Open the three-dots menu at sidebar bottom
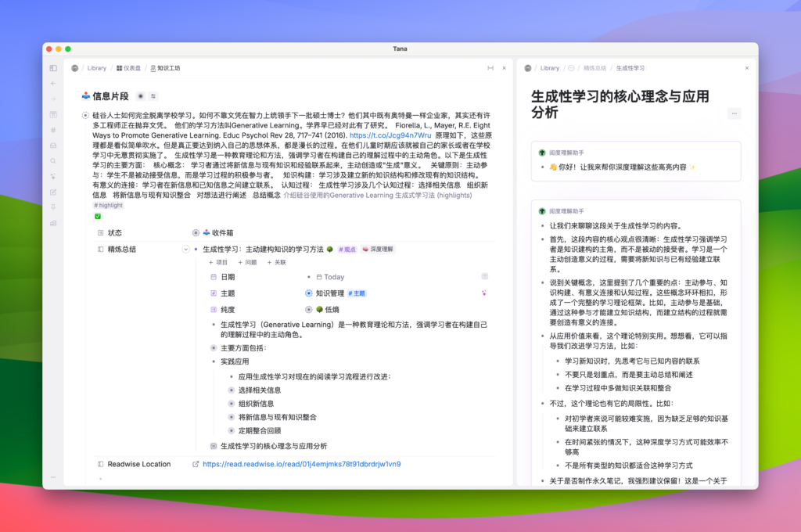This screenshot has height=532, width=801. [x=53, y=477]
